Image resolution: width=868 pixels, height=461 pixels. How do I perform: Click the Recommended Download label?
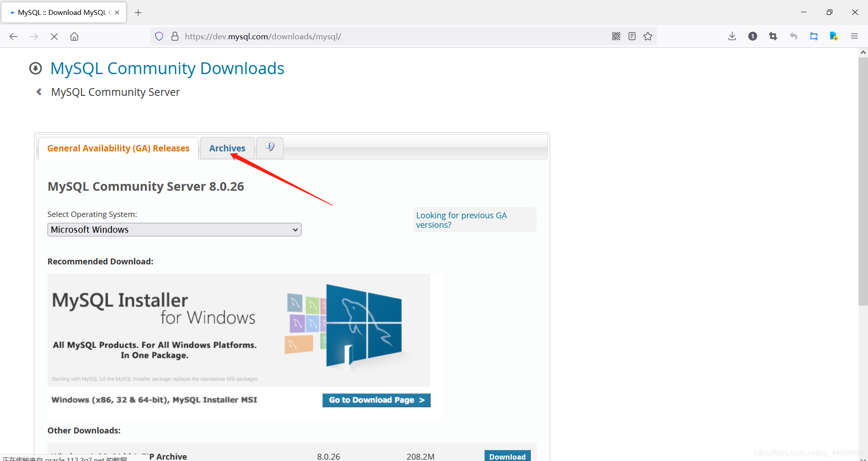100,262
